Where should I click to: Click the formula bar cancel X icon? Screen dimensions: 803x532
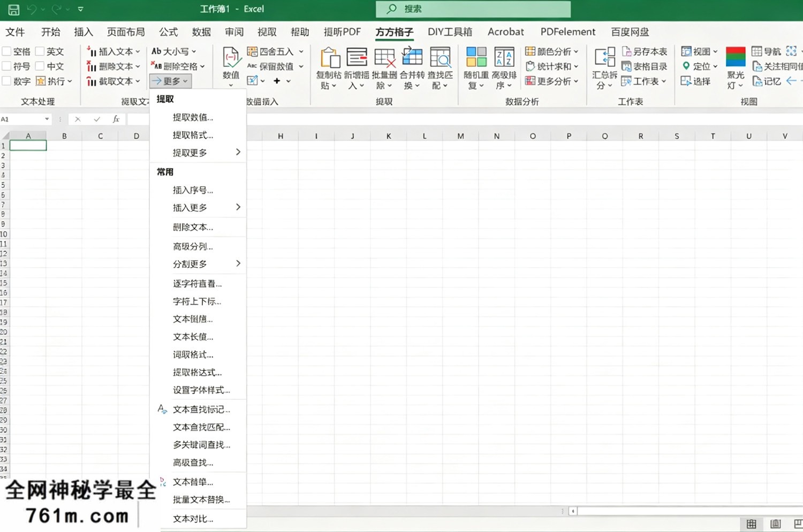(78, 119)
